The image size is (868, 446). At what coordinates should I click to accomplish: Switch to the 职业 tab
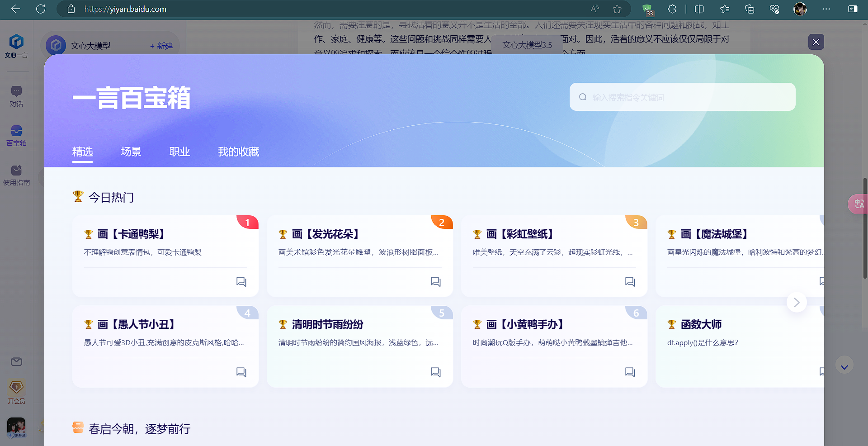[179, 152]
